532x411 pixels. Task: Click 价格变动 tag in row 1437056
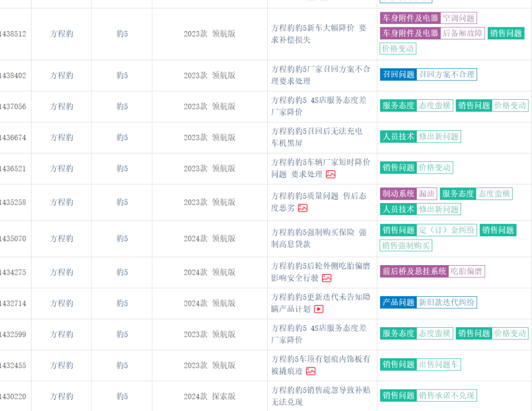[x=510, y=105]
